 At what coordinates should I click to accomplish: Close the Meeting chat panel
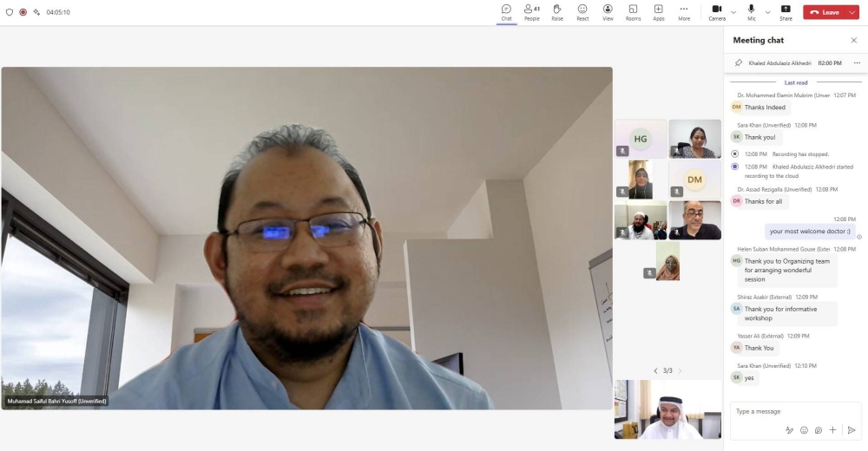(x=853, y=40)
